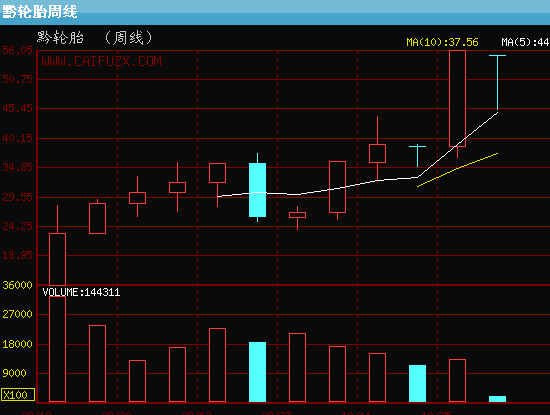This screenshot has width=550, height=415.
Task: Click the MA(5) indicator label
Action: point(525,42)
